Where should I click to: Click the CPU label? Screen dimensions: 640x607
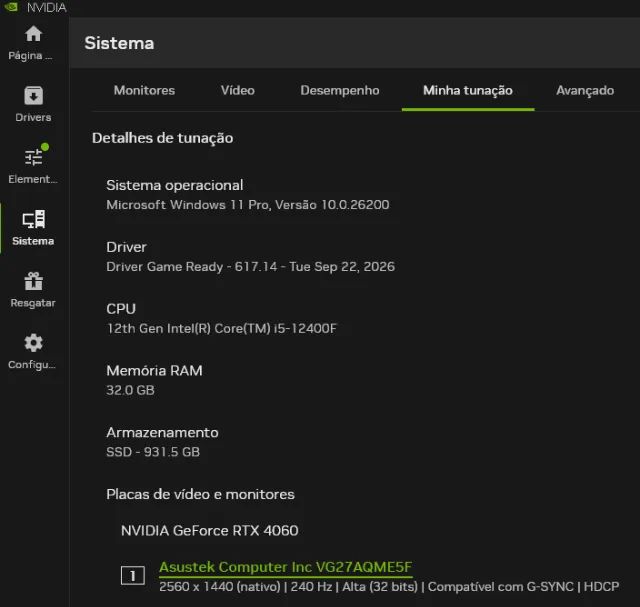coord(121,309)
